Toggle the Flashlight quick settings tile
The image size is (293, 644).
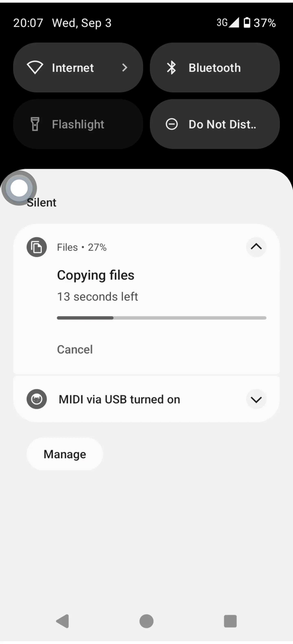(x=78, y=124)
